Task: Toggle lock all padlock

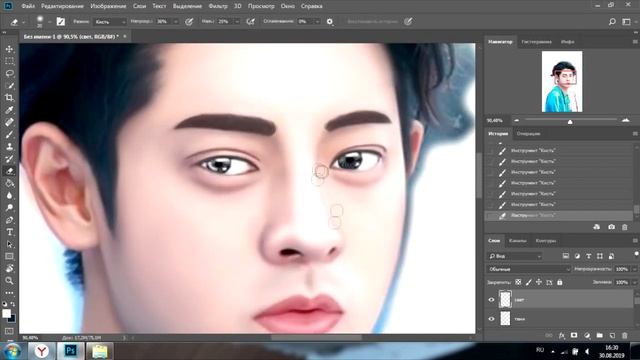Action: (x=560, y=282)
